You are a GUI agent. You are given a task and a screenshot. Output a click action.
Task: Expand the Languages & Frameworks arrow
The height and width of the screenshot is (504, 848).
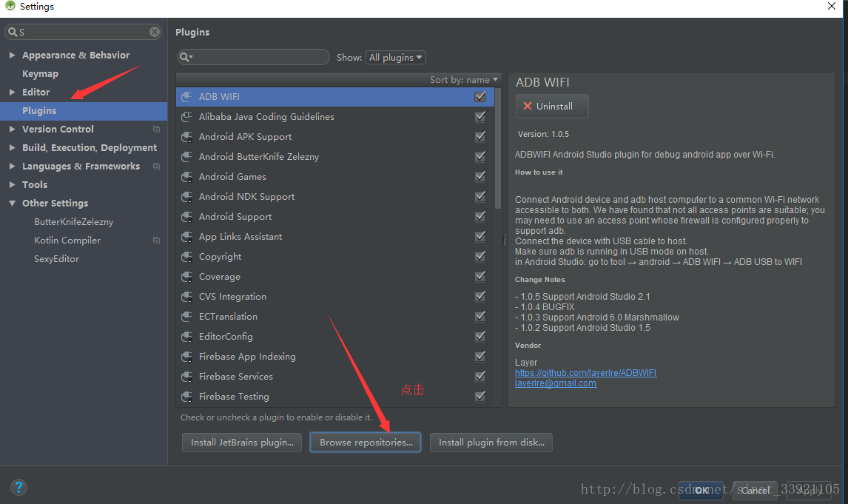coord(12,166)
